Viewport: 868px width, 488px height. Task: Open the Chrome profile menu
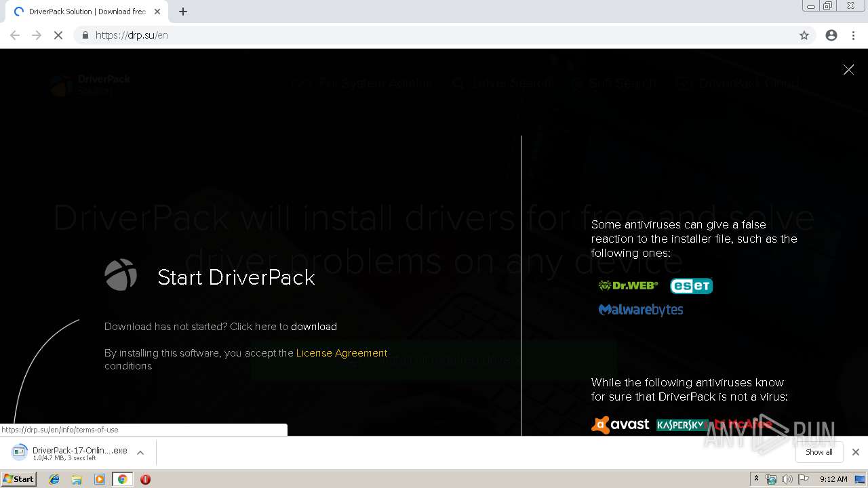pos(831,35)
